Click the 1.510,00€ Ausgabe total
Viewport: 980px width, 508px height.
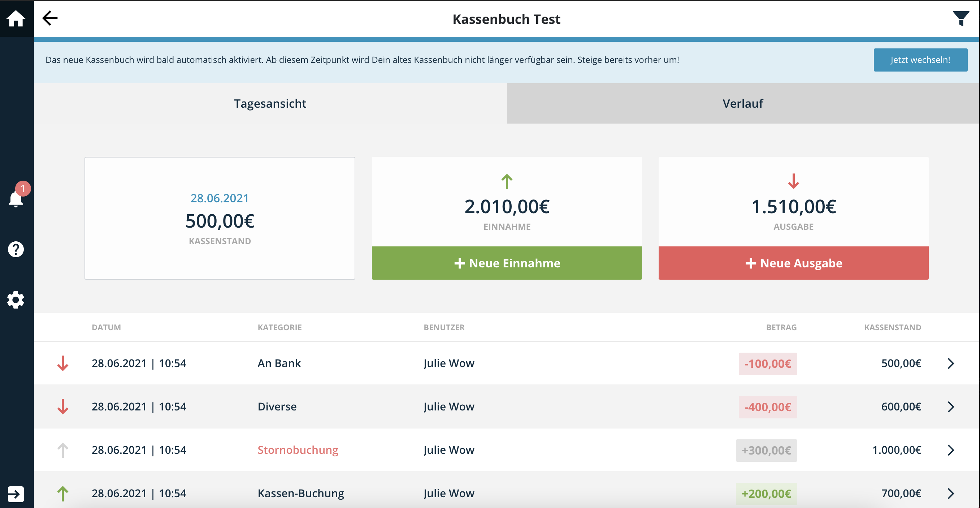click(x=794, y=207)
